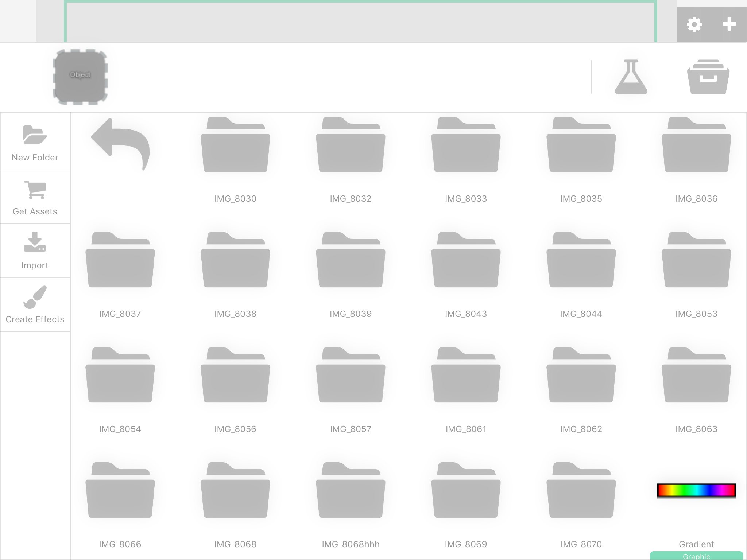The width and height of the screenshot is (747, 560).
Task: Click the empty green-outlined title area
Action: tap(360, 22)
